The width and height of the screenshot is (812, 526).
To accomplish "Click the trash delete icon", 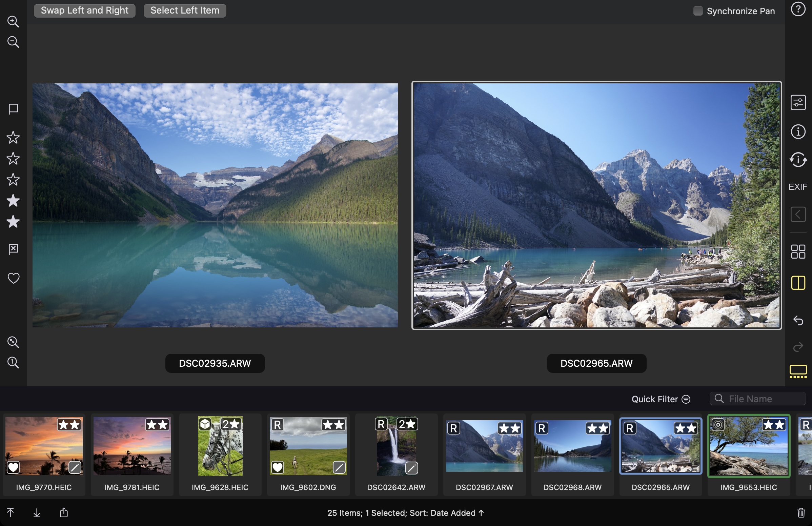I will [x=801, y=512].
